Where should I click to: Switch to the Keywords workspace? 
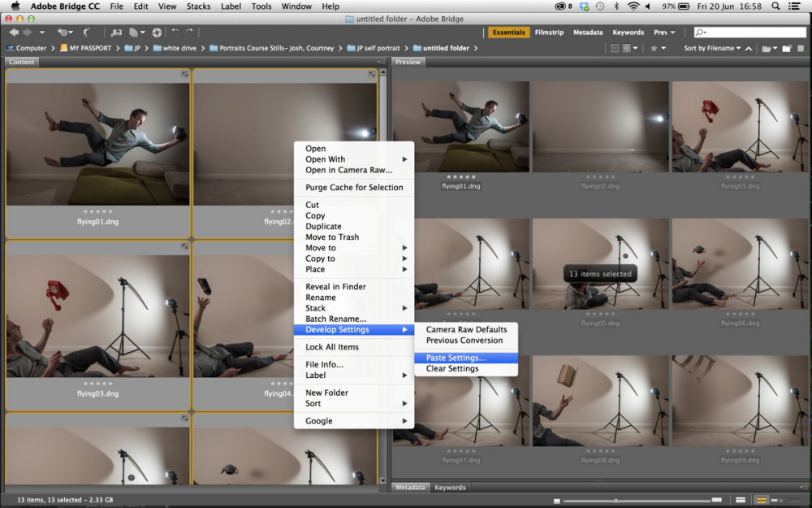[x=628, y=33]
